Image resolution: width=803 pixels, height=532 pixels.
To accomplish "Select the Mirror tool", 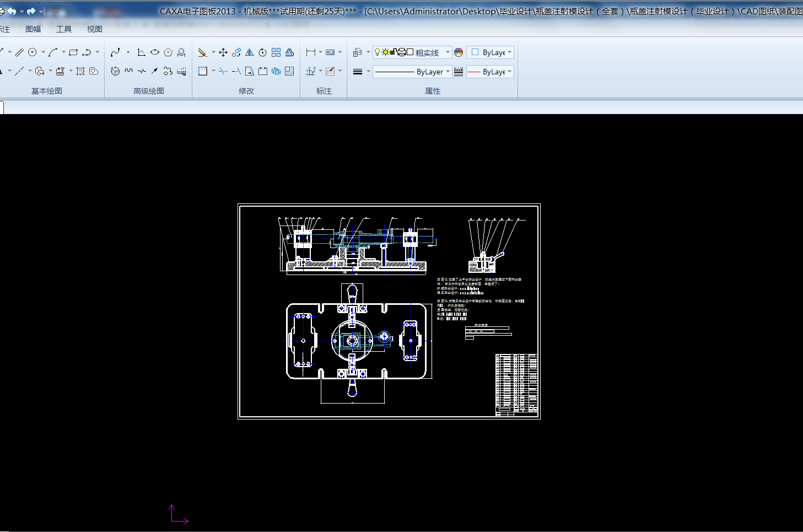I will pyautogui.click(x=250, y=52).
